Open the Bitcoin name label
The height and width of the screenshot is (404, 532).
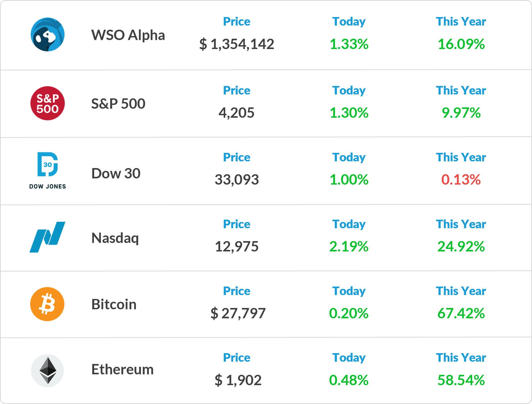(114, 304)
